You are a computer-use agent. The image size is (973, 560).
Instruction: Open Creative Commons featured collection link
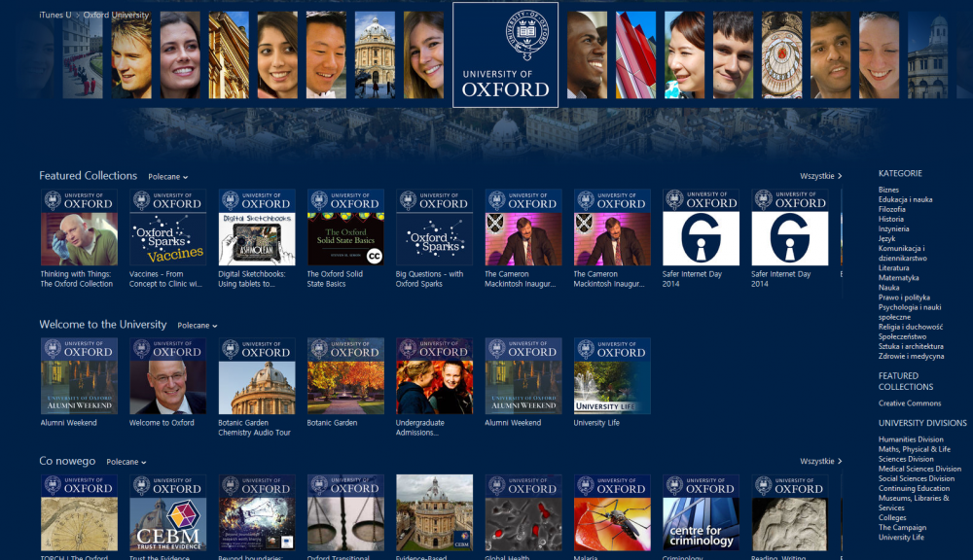910,403
